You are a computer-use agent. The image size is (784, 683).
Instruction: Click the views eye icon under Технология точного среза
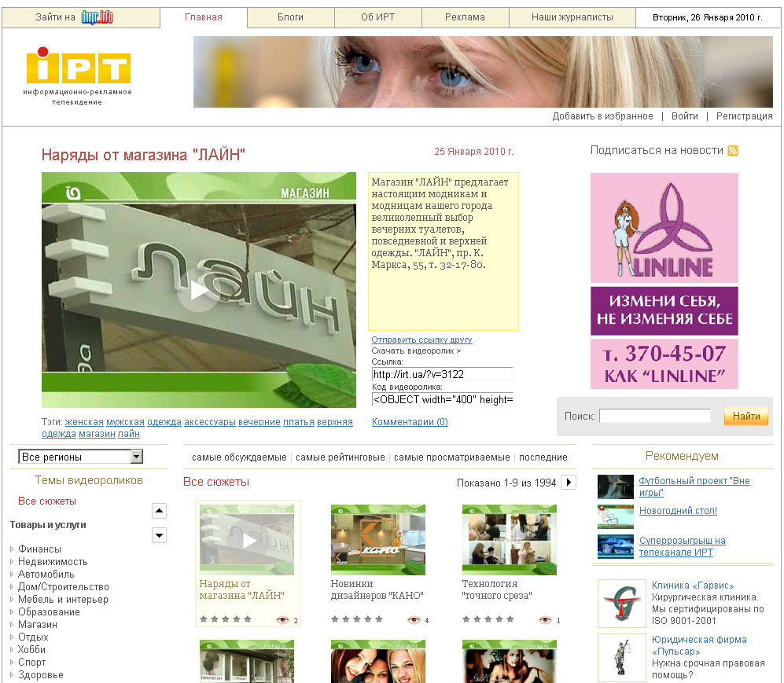tap(545, 619)
